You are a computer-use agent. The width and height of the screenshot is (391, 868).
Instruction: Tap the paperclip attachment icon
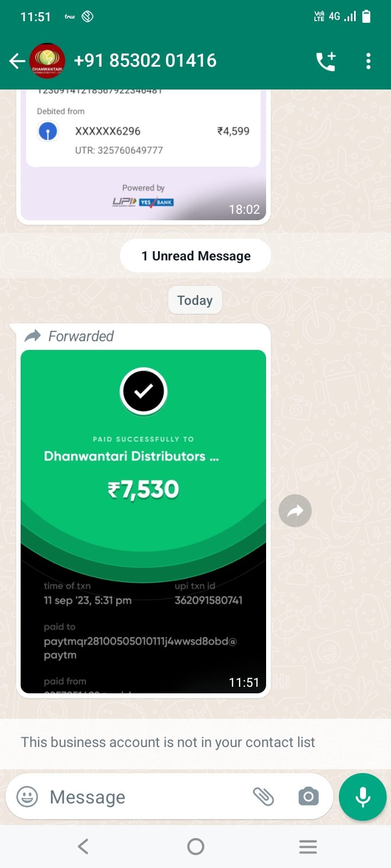[263, 796]
